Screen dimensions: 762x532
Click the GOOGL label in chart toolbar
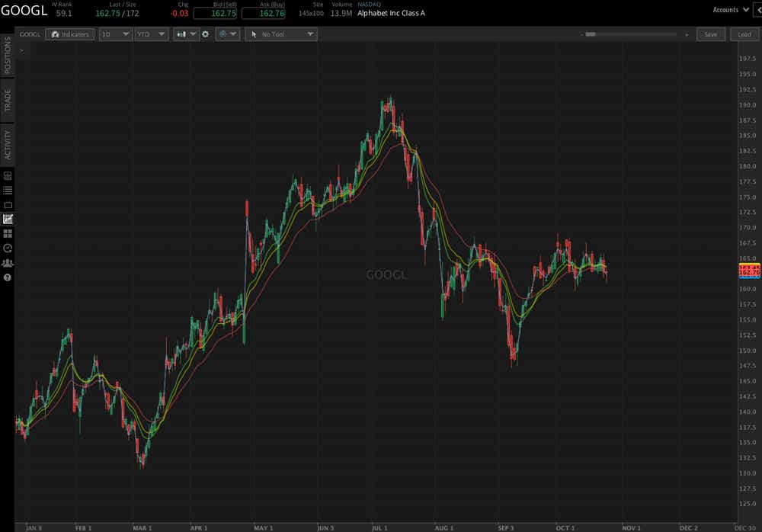coord(30,34)
